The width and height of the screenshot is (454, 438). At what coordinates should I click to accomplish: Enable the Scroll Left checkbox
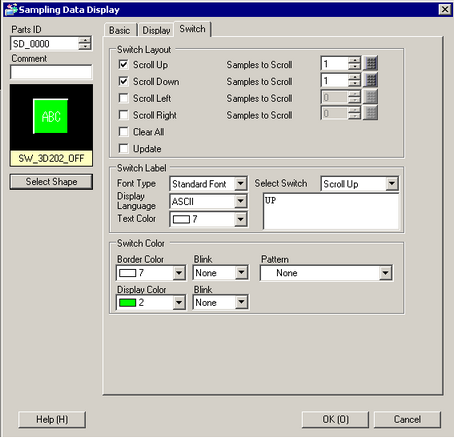[x=123, y=98]
